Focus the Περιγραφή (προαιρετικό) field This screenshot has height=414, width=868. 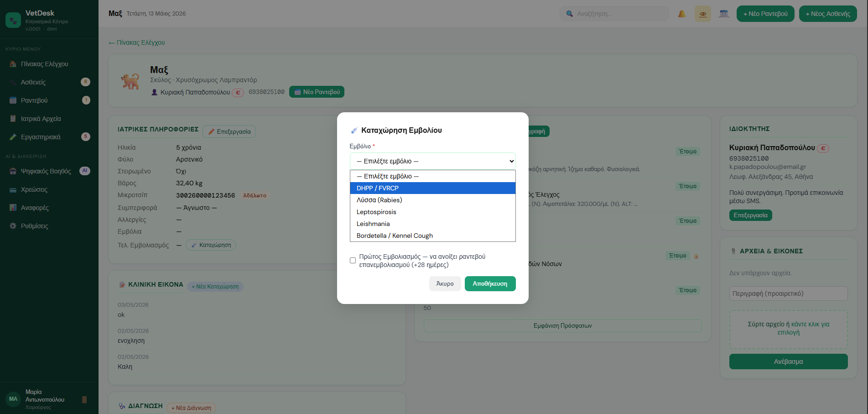pos(788,293)
